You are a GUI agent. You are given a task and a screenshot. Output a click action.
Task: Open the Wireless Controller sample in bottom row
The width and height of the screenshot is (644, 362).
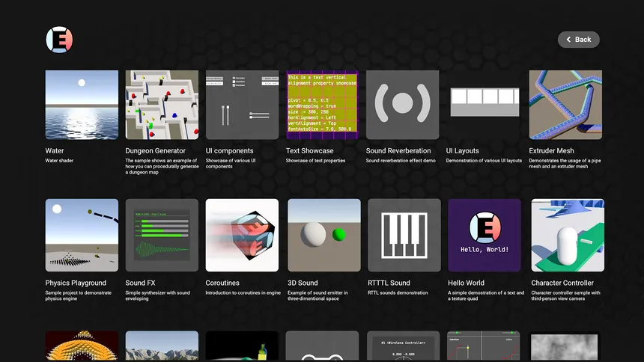pos(404,346)
